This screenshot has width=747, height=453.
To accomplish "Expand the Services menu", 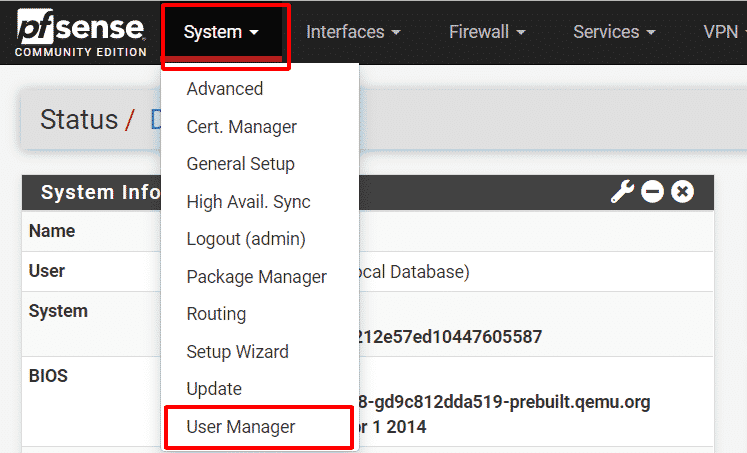I will [614, 32].
